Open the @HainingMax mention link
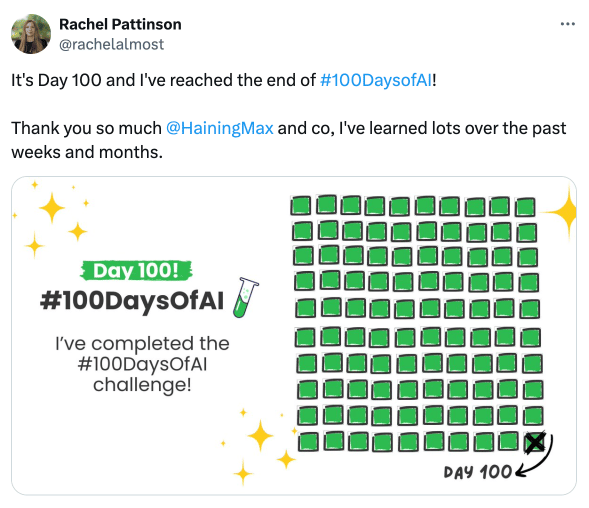The image size is (589, 508). [219, 128]
